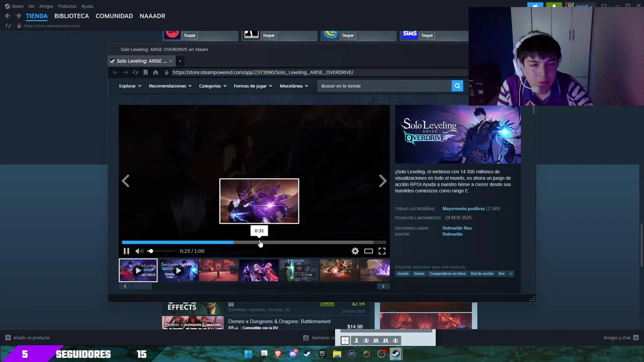644x362 pixels.
Task: Show previous media with left arrow
Action: tap(126, 181)
